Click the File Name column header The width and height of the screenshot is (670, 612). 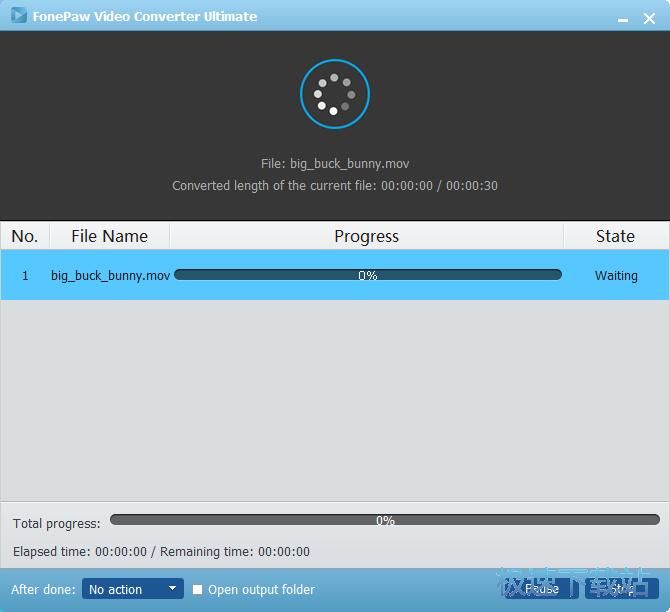pyautogui.click(x=110, y=236)
